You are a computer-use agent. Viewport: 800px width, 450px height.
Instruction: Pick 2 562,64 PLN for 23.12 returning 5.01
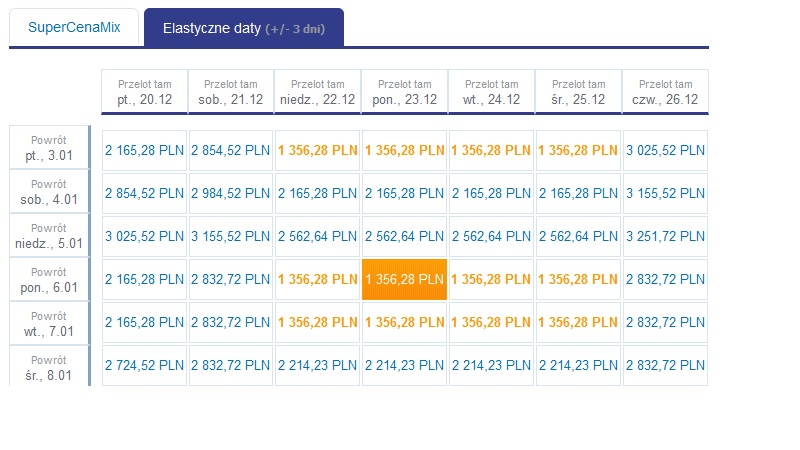(x=405, y=236)
